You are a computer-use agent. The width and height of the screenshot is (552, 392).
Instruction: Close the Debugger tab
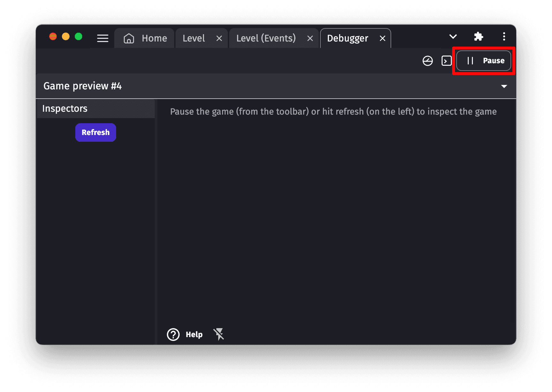[383, 39]
